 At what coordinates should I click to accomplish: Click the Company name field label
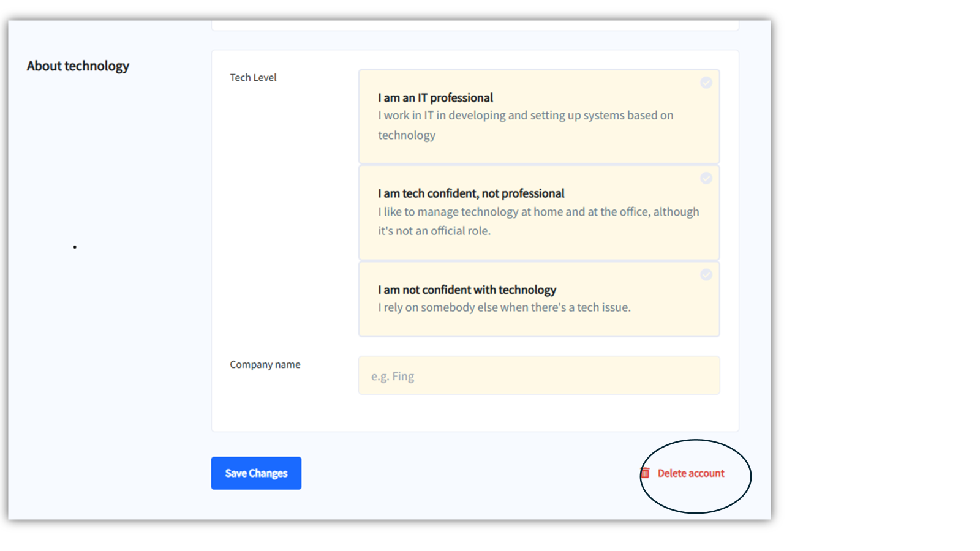coord(265,364)
